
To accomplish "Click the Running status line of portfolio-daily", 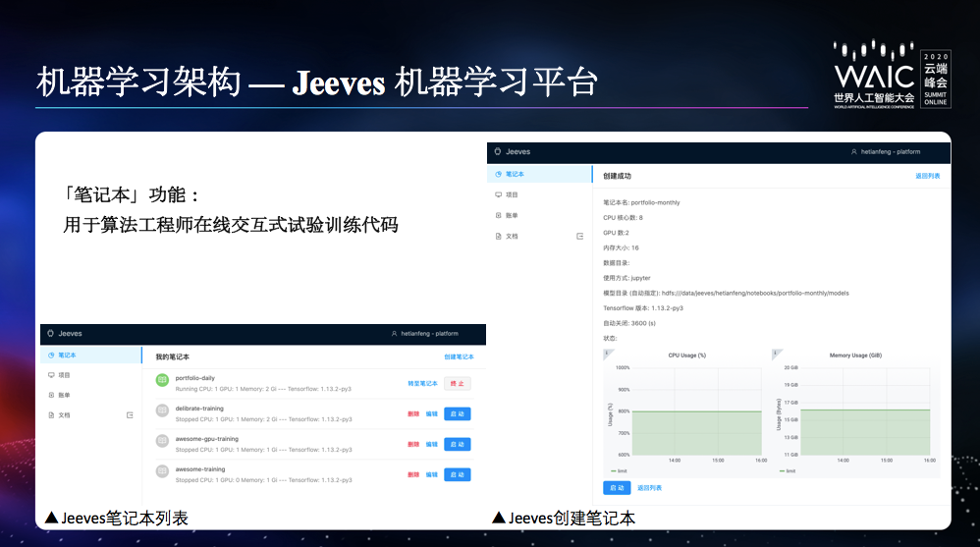I will coord(263,389).
